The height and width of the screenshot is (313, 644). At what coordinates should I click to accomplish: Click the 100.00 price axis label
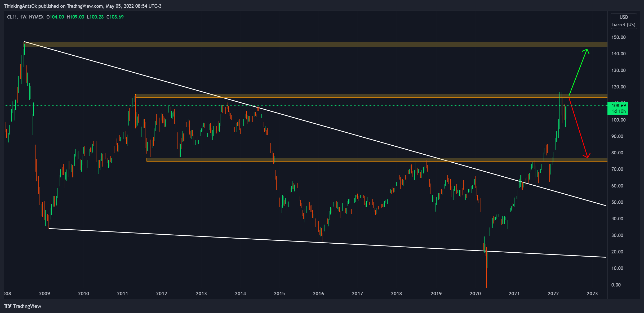pos(618,120)
